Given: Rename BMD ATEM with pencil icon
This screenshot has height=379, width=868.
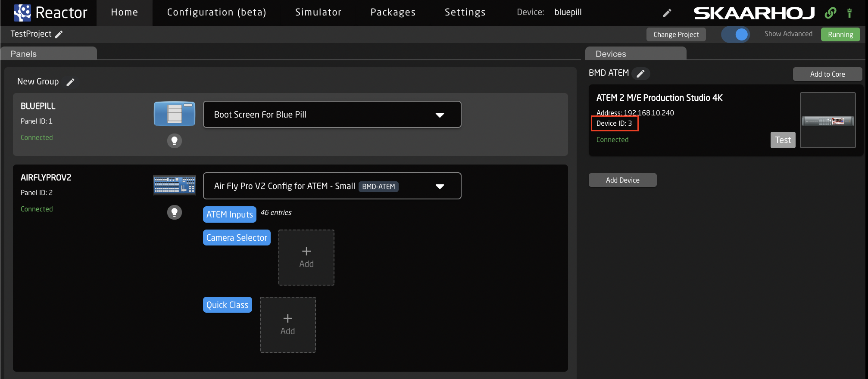Looking at the screenshot, I should [641, 74].
